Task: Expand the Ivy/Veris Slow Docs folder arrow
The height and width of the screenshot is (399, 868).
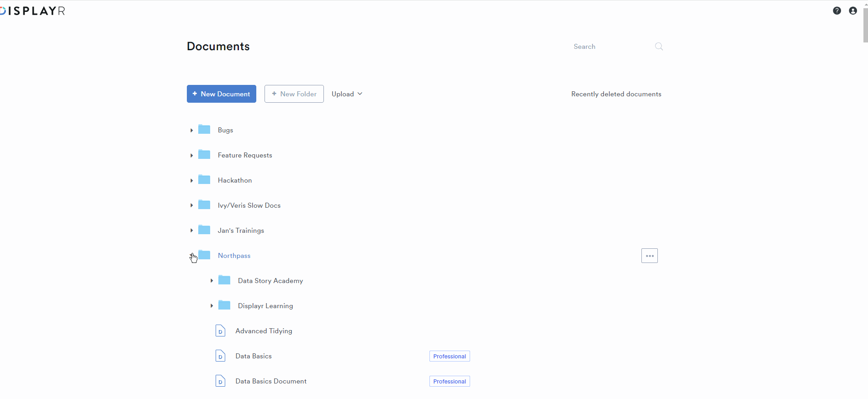Action: coord(191,205)
